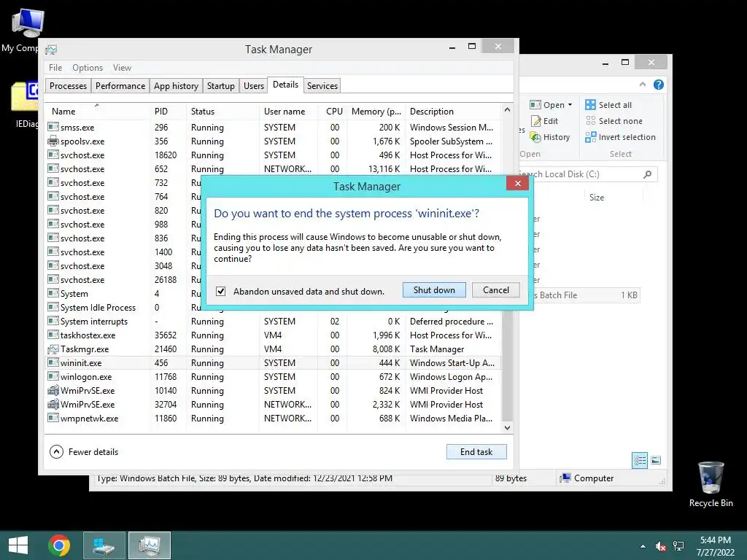The width and height of the screenshot is (747, 560).
Task: Switch to the Users tab
Action: [253, 86]
